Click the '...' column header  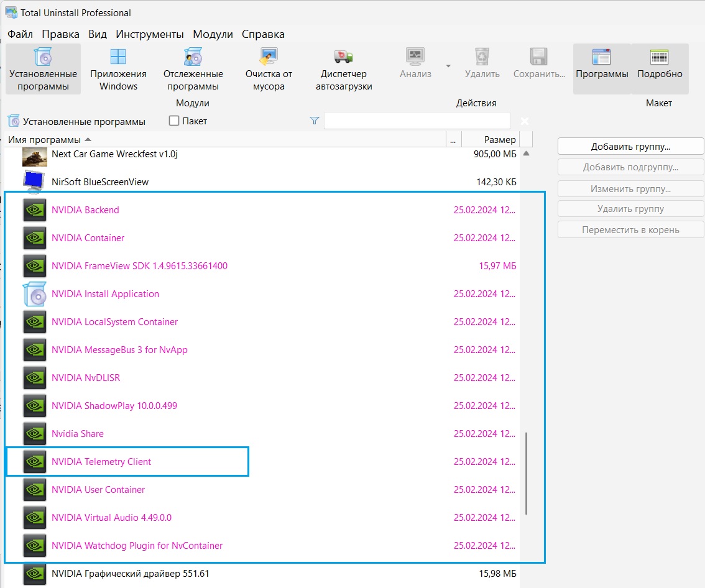click(x=453, y=140)
